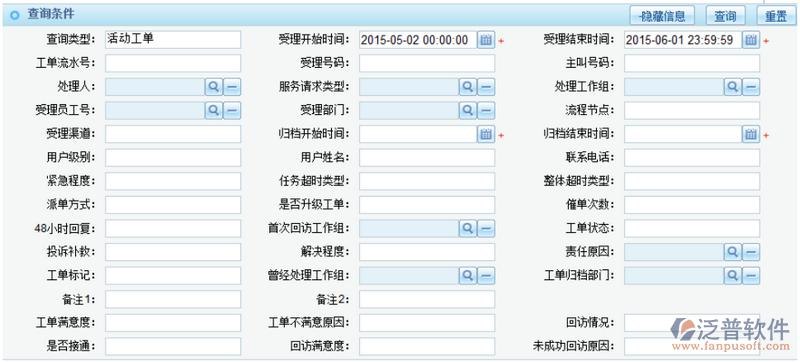Open calendar for 归档开始时间 field
The image size is (800, 362).
tap(486, 134)
